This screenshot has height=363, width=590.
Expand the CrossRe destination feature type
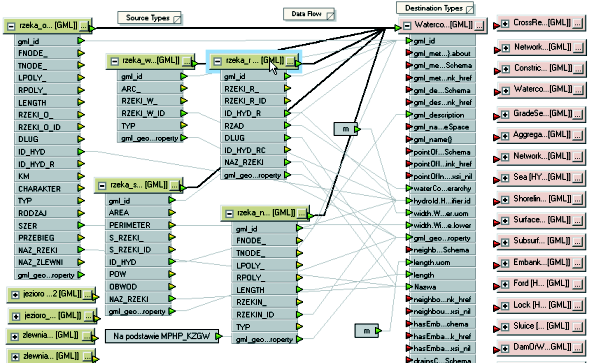point(505,23)
